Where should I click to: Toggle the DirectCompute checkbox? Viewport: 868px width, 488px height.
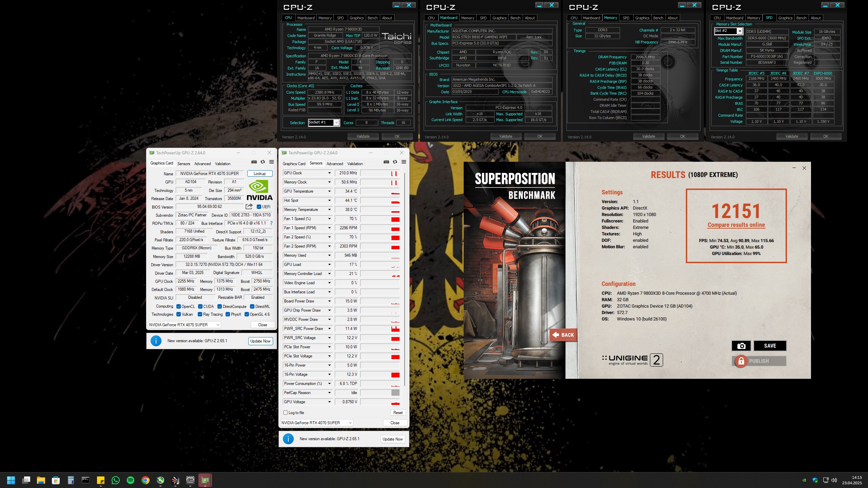click(219, 307)
